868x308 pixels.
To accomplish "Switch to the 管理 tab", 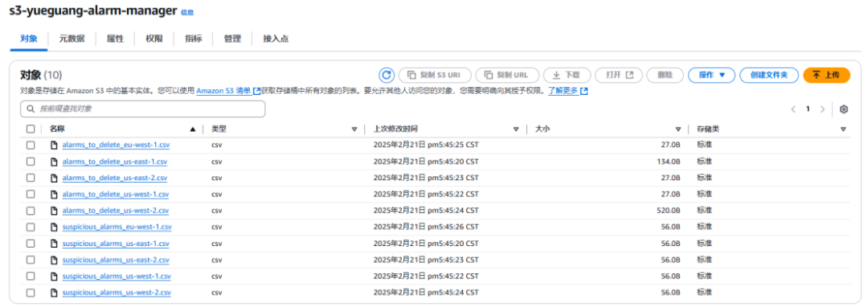I will [232, 39].
